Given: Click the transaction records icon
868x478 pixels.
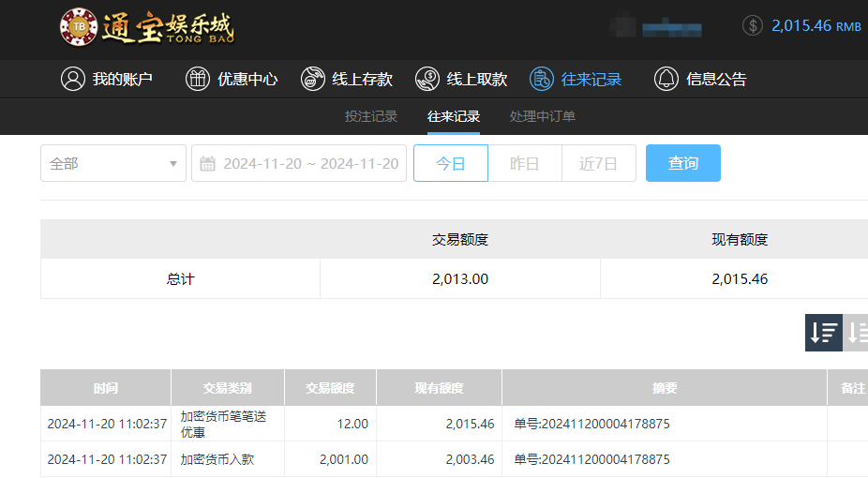Looking at the screenshot, I should tap(541, 80).
